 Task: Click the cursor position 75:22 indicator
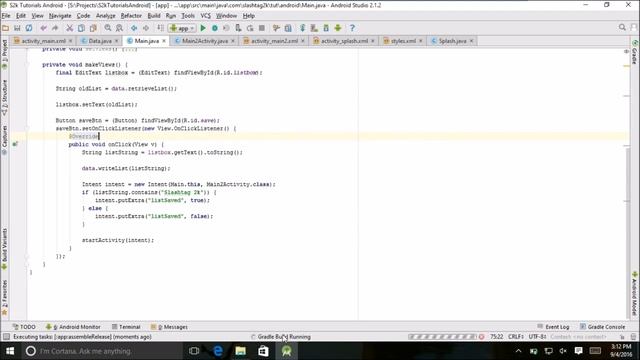click(x=496, y=337)
